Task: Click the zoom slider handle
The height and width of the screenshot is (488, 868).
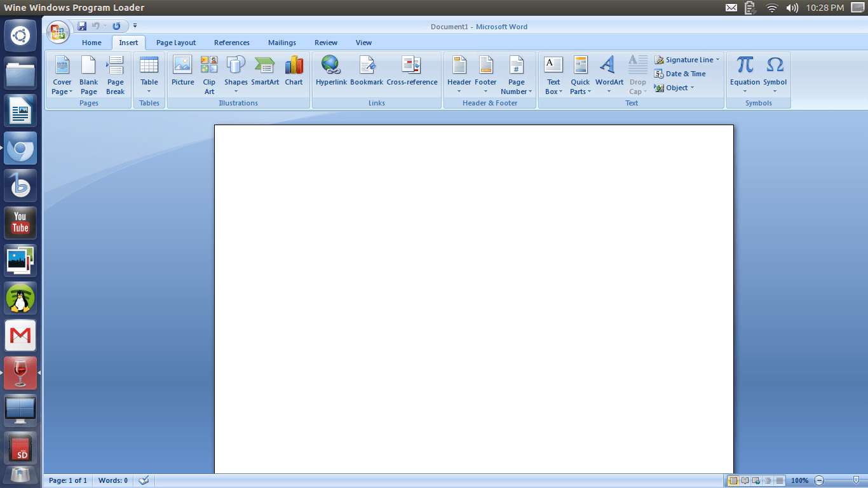Action: pos(857,480)
